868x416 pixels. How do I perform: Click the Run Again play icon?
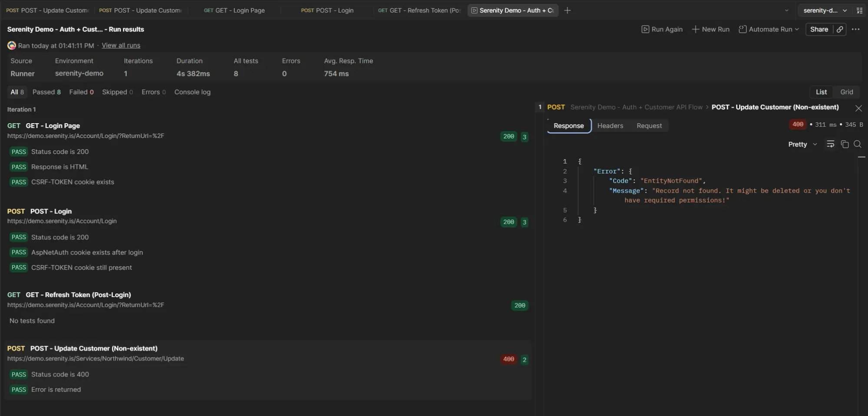[646, 29]
